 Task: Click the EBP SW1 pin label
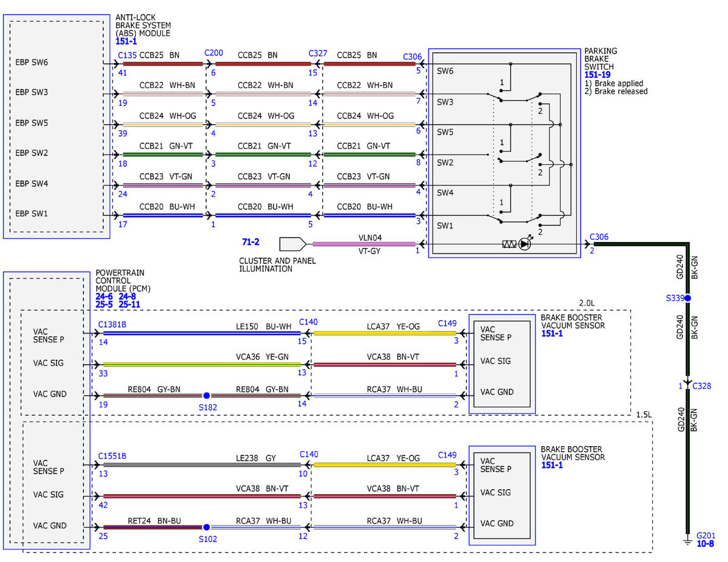tap(32, 214)
